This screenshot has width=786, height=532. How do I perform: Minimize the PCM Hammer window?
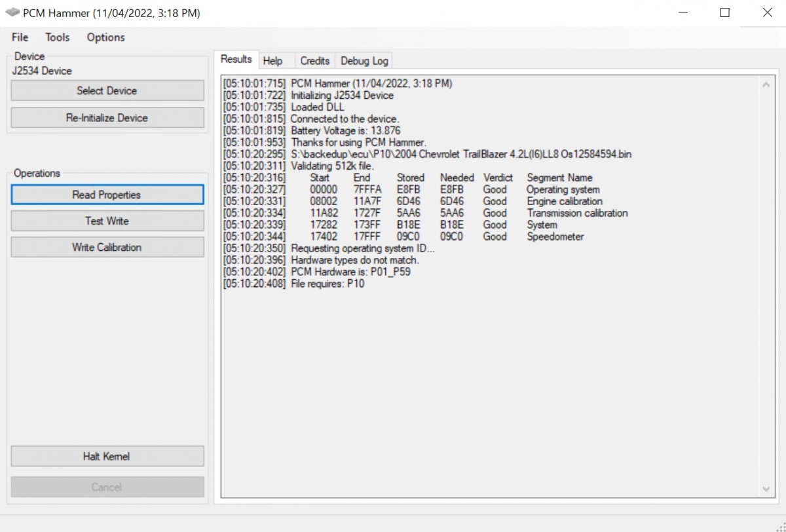[683, 12]
